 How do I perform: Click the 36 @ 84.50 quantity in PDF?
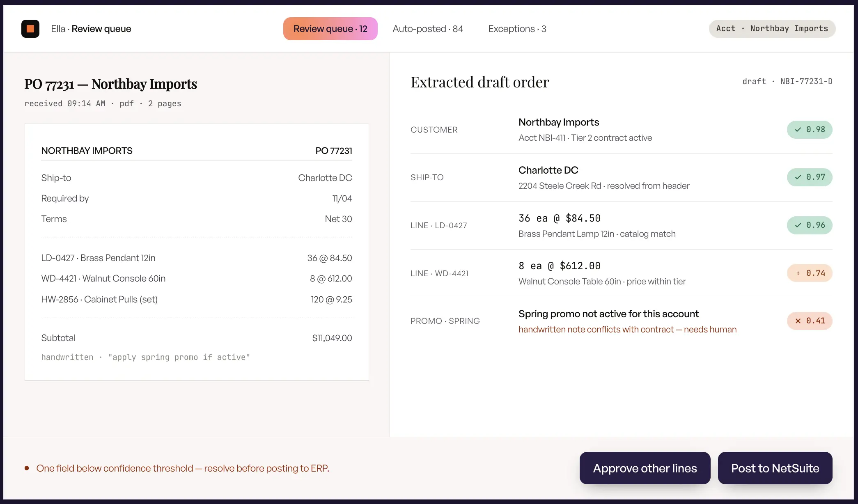[x=330, y=258]
